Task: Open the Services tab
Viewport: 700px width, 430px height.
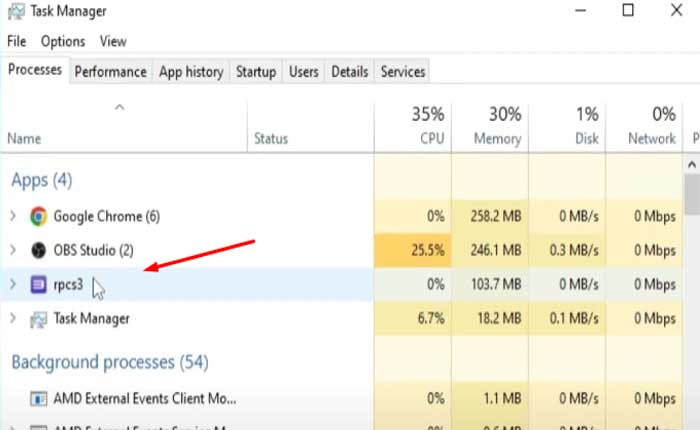Action: 403,72
